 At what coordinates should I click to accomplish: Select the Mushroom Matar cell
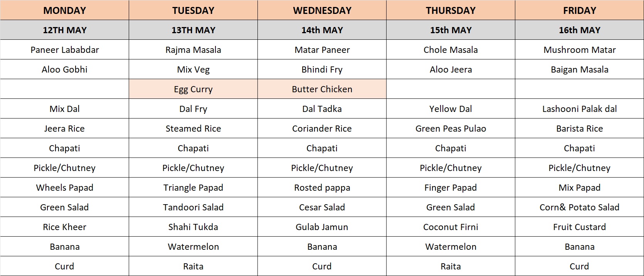click(579, 49)
